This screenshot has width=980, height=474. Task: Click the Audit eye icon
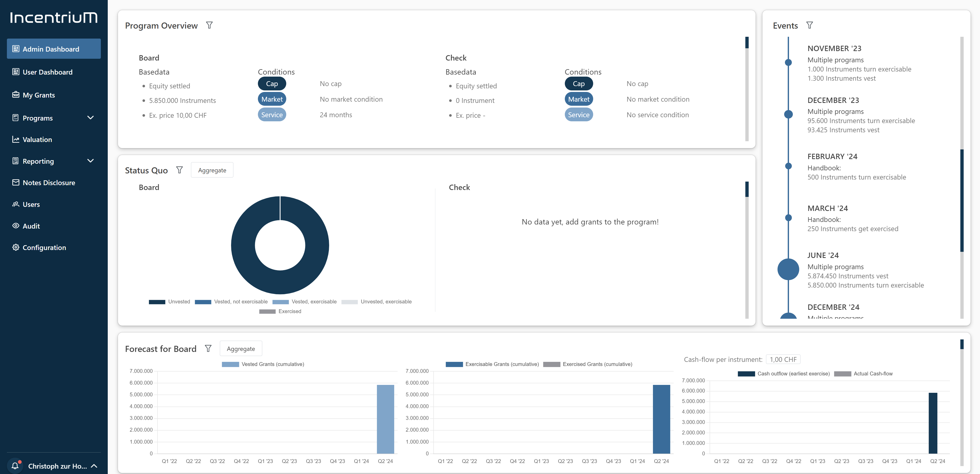click(x=16, y=226)
